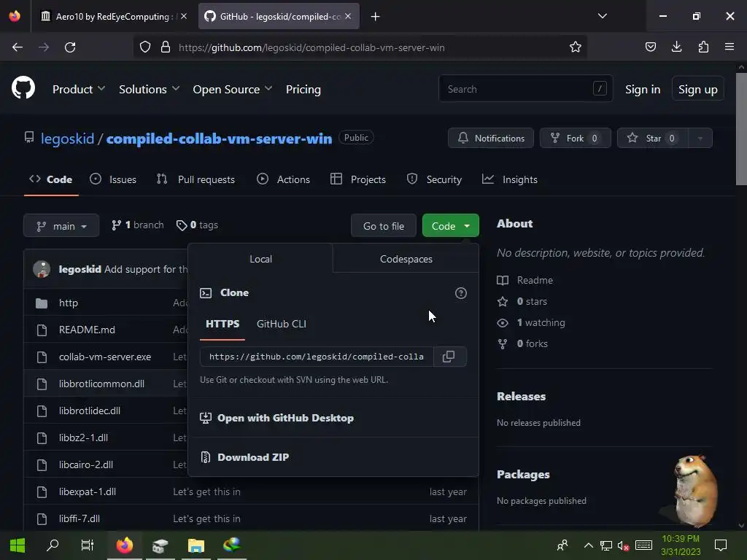Click the page vertical scrollbar thumb
This screenshot has width=747, height=560.
tap(741, 130)
